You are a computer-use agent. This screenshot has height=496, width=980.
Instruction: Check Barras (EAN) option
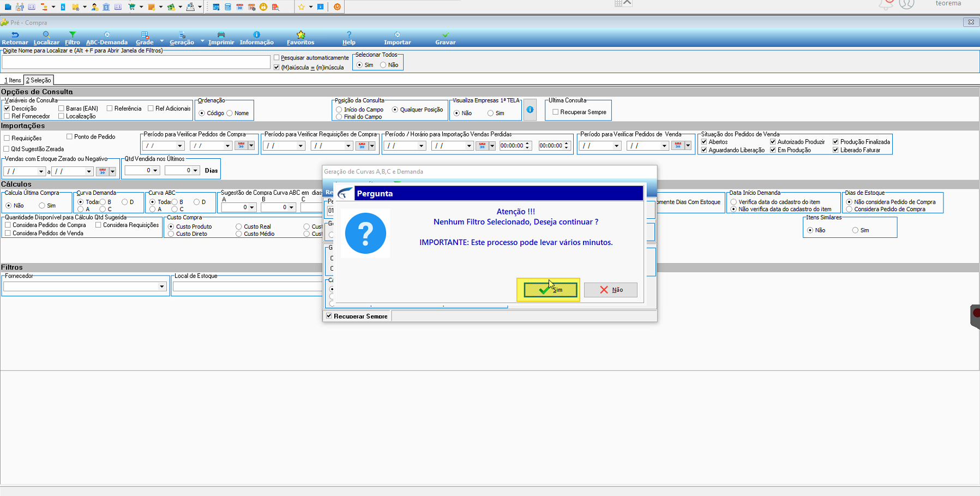pos(61,109)
